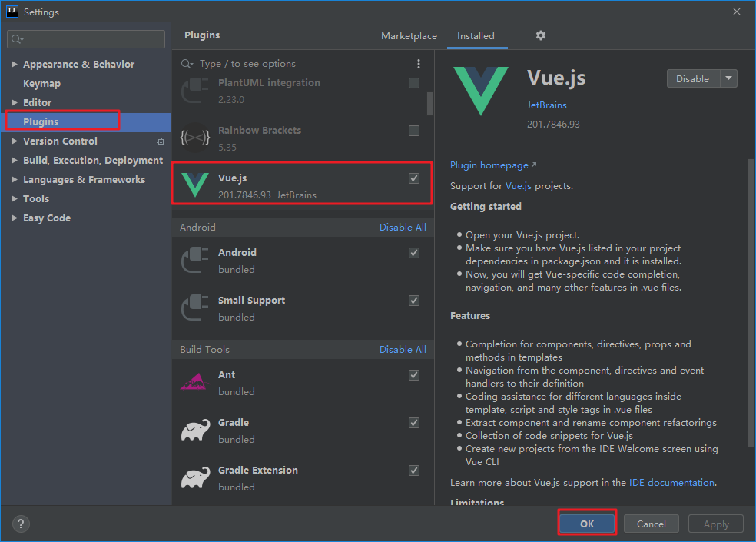Click the Apply button

tap(716, 524)
